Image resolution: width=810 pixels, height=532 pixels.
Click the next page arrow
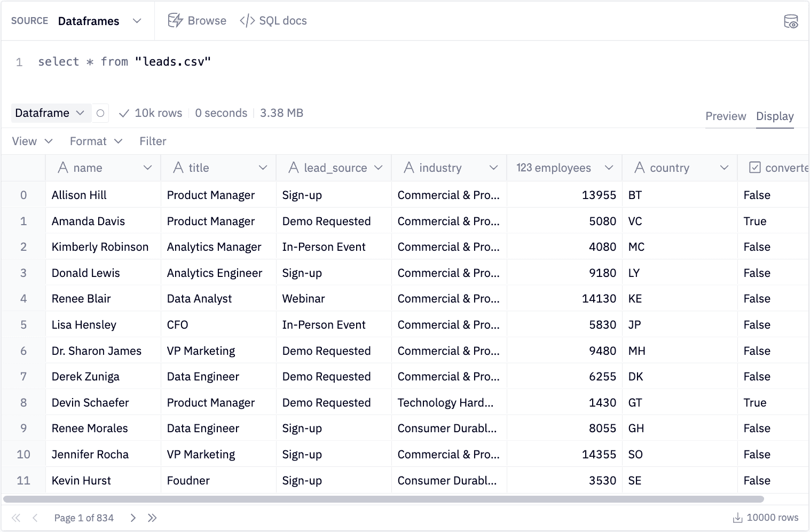point(132,518)
